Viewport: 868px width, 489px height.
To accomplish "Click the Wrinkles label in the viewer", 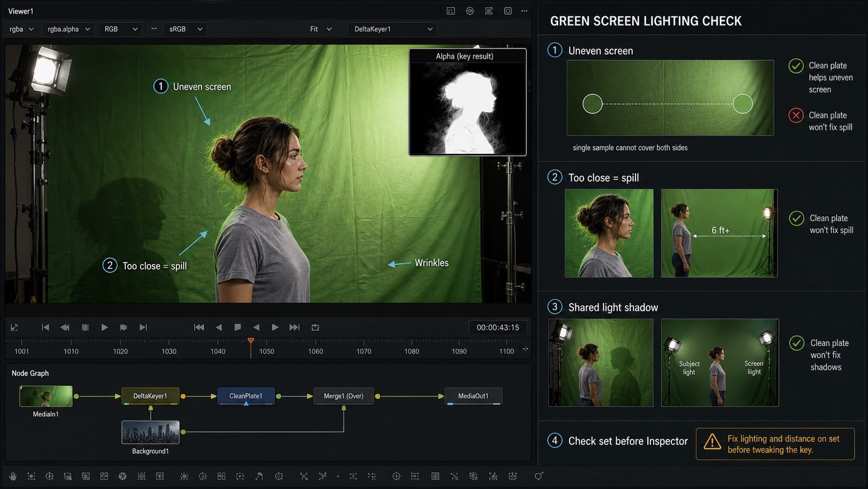I will 431,263.
